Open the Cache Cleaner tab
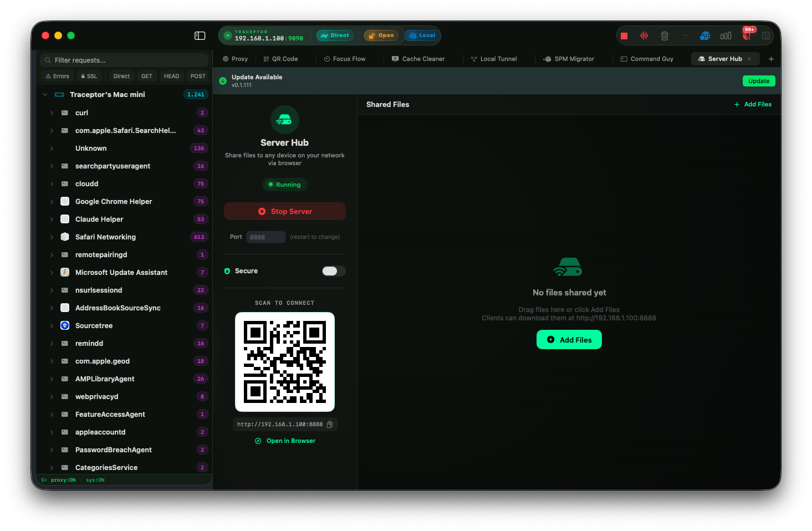The height and width of the screenshot is (531, 812). pyautogui.click(x=418, y=59)
